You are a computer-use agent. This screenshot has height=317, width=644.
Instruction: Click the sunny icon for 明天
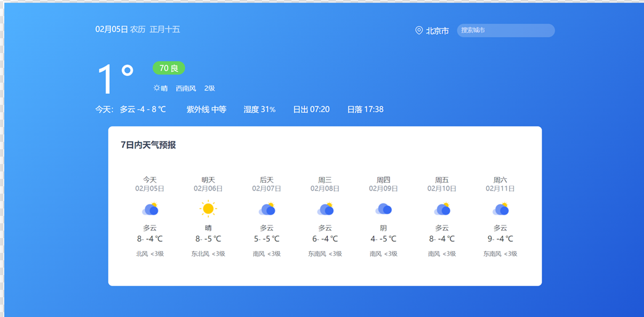208,209
